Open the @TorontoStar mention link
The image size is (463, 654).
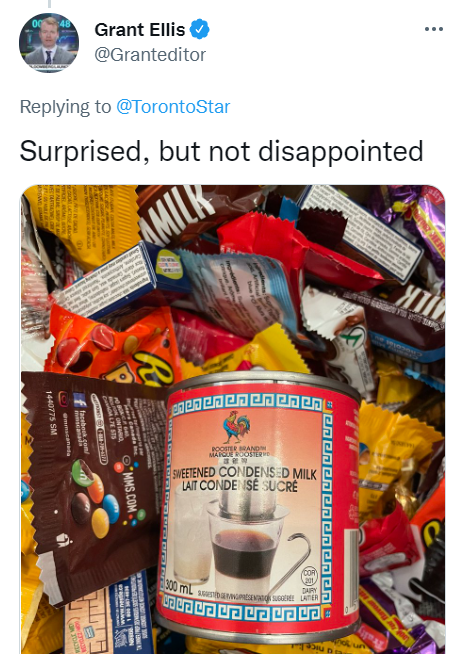pos(173,107)
